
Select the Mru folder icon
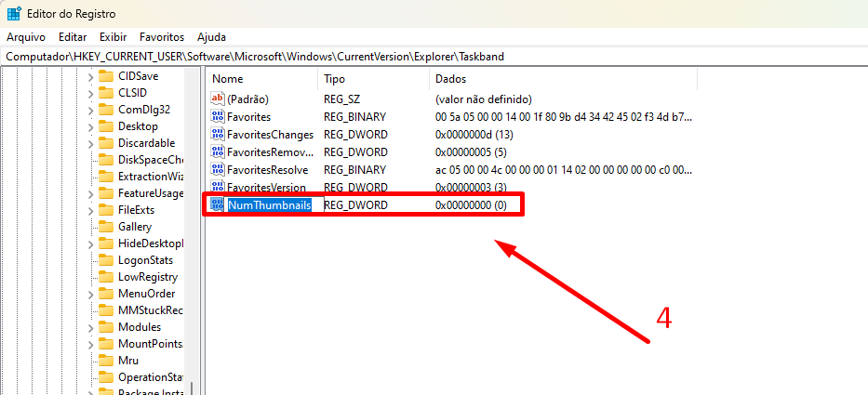point(106,361)
